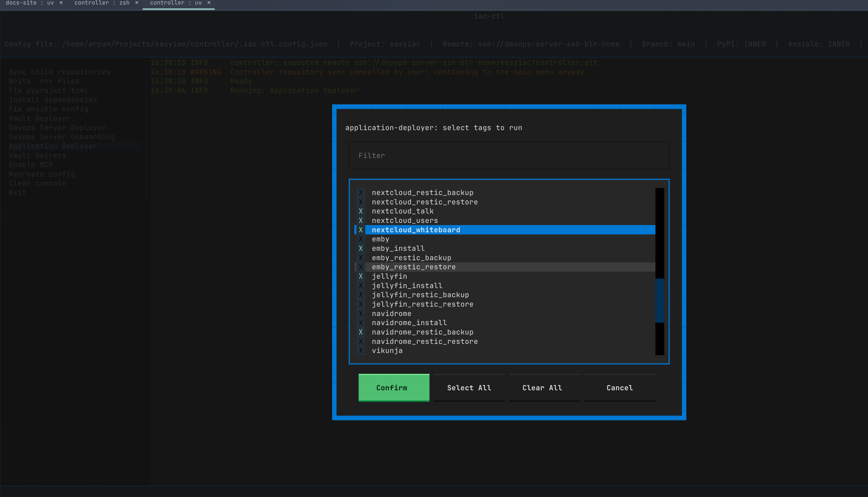The height and width of the screenshot is (497, 868).
Task: Close the controller : uv tab
Action: tap(209, 3)
